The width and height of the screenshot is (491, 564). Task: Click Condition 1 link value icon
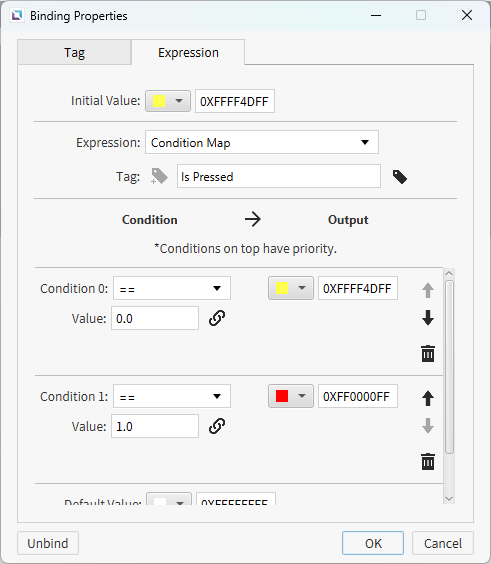click(x=217, y=426)
